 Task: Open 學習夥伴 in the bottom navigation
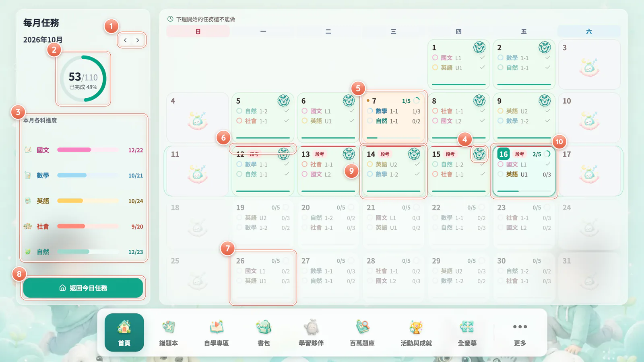pos(311,333)
